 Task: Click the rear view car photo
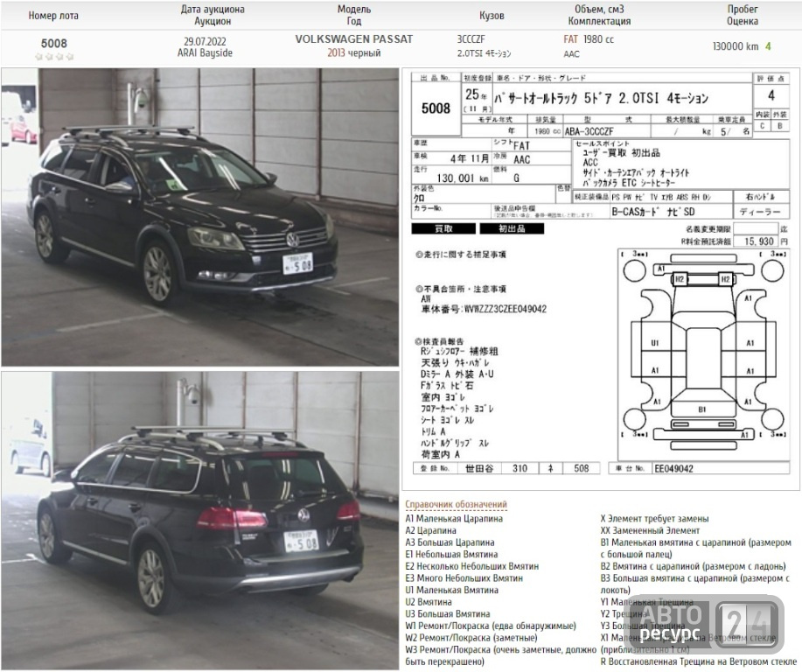coord(199,520)
